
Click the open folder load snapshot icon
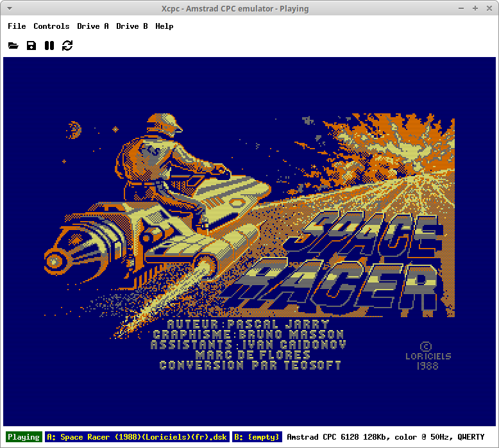[13, 46]
